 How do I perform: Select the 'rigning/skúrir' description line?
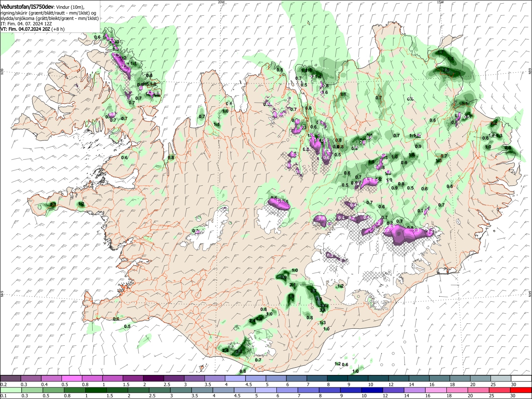[x=49, y=12]
